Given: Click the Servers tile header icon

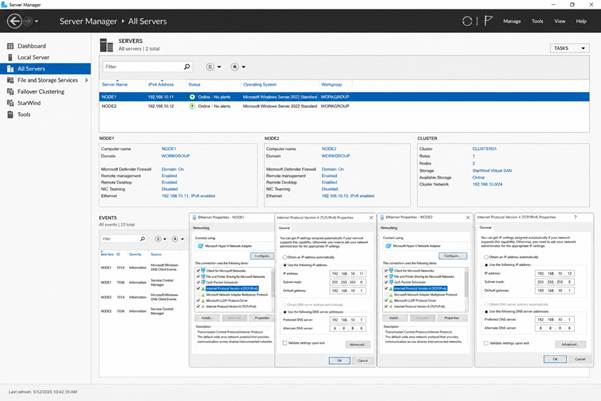Looking at the screenshot, I should tap(106, 45).
